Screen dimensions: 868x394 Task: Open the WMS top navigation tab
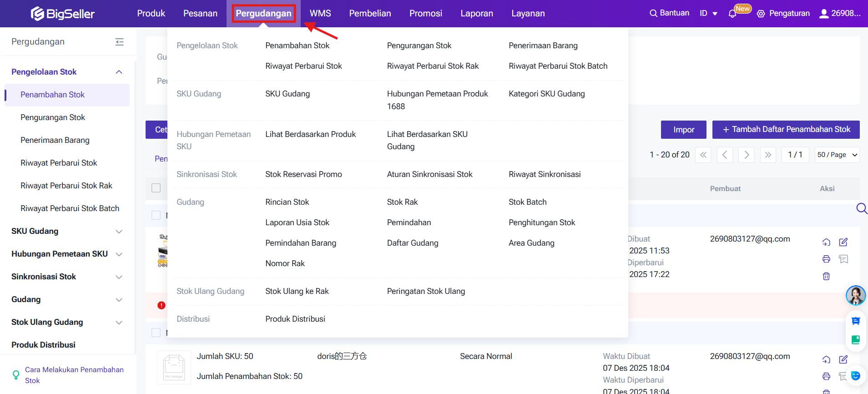click(320, 14)
